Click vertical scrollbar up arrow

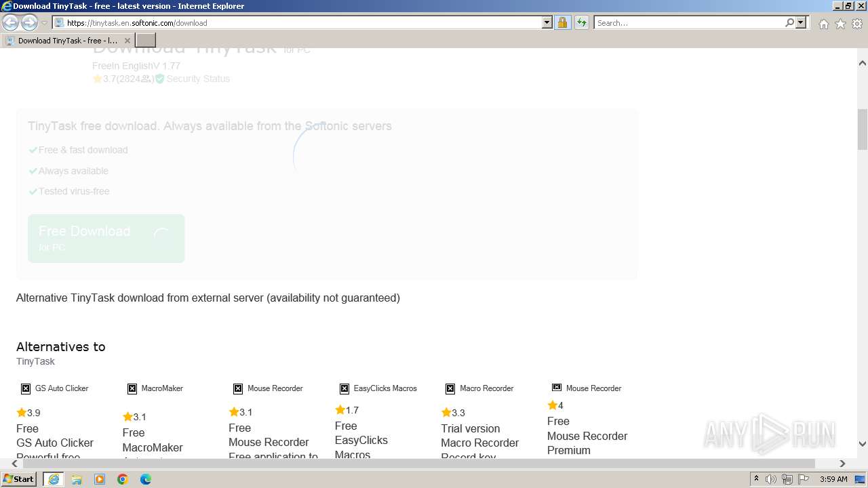tap(863, 63)
